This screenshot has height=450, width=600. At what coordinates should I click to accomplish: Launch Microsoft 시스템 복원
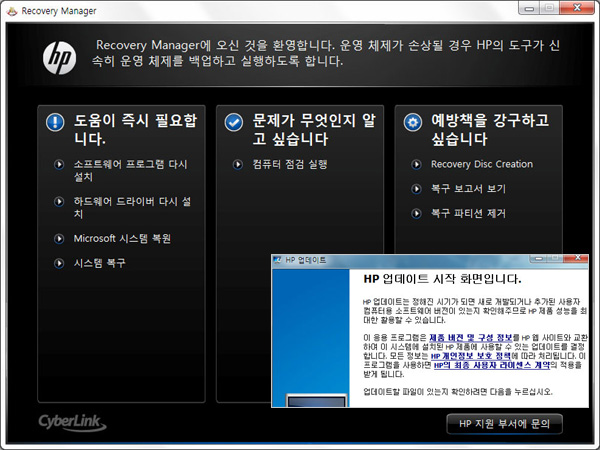[x=122, y=239]
